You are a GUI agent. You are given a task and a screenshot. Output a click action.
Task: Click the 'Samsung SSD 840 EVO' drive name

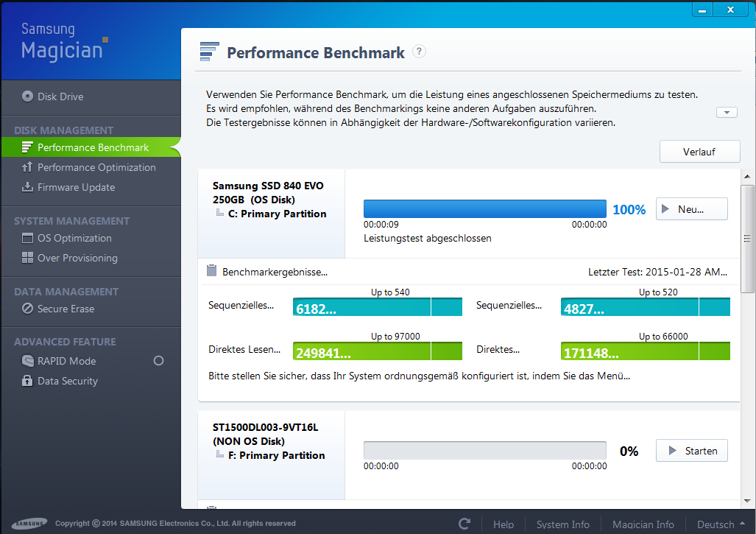[x=268, y=186]
